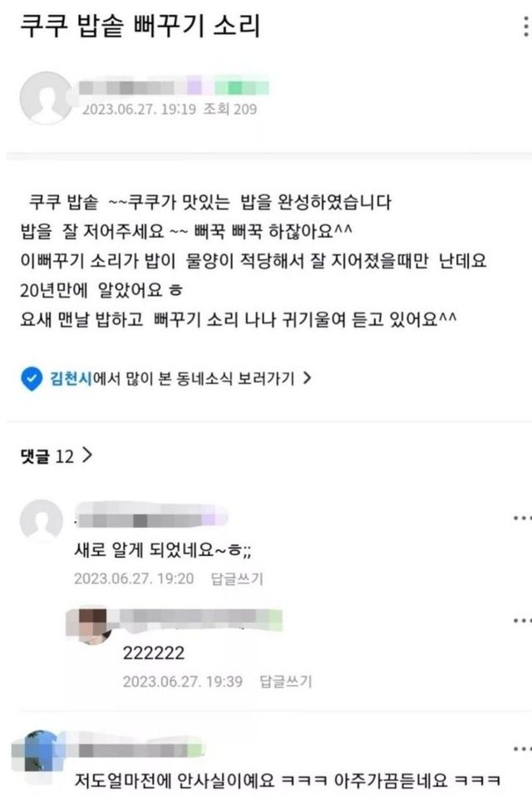Open options for the '저도얼마전에' comment
The height and width of the screenshot is (812, 532).
click(521, 749)
